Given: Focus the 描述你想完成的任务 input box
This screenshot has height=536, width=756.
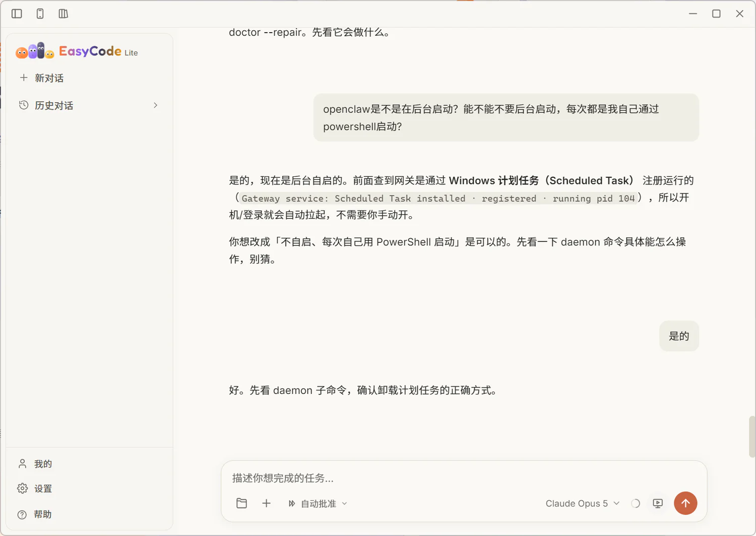Looking at the screenshot, I should coord(464,478).
